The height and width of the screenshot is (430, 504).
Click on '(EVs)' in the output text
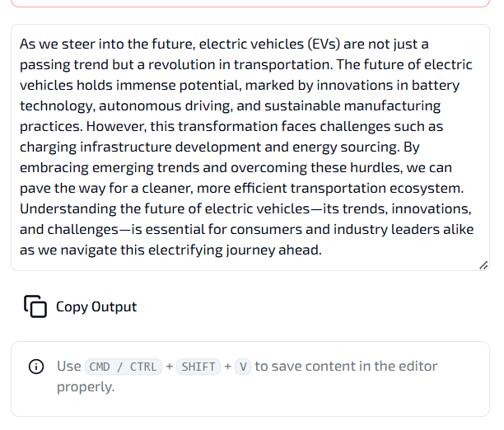point(324,44)
